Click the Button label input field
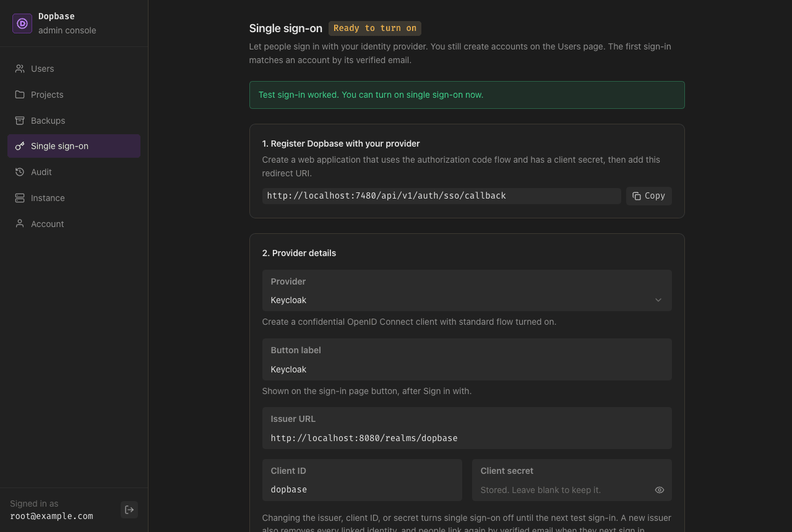 (x=467, y=359)
